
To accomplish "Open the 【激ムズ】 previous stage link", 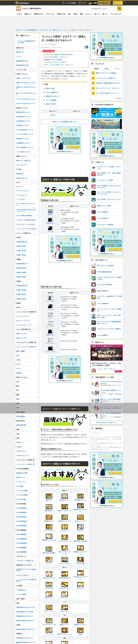I will 53,115.
